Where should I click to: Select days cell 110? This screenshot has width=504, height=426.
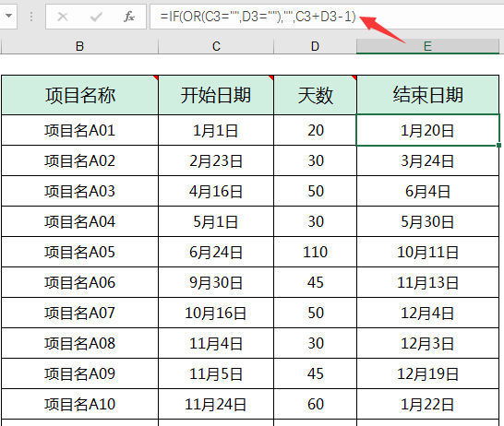click(x=315, y=252)
